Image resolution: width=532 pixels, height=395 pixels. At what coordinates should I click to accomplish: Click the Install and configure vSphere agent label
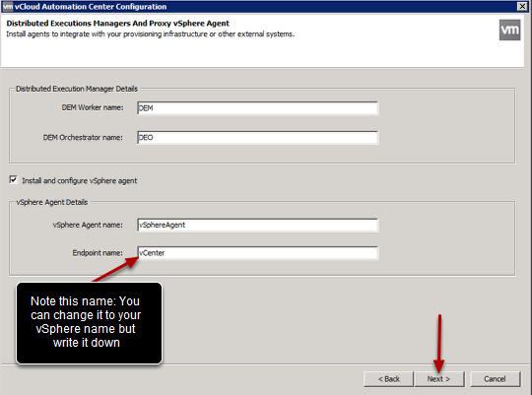80,180
